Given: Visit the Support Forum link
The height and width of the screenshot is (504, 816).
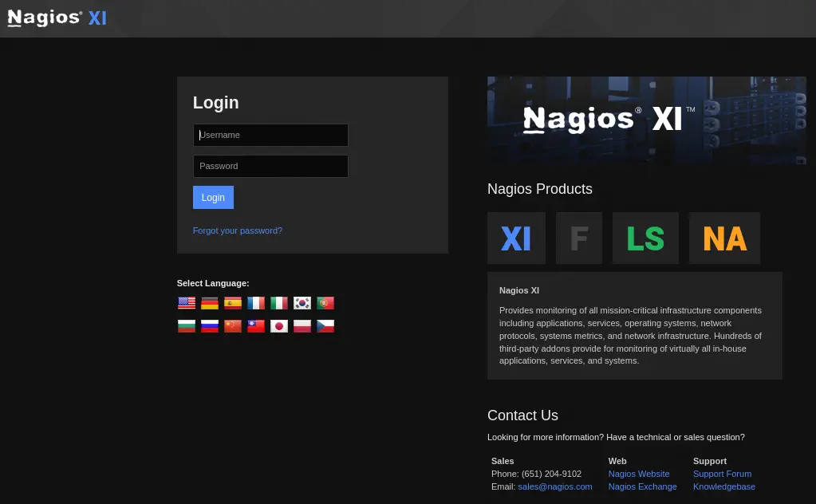Looking at the screenshot, I should 722,474.
